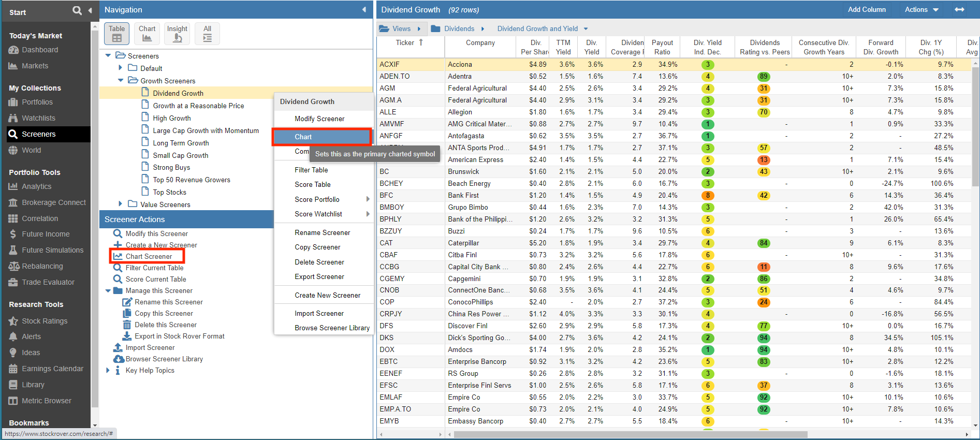Click the table's vertical scrollbar
This screenshot has height=440, width=980.
coord(975,127)
